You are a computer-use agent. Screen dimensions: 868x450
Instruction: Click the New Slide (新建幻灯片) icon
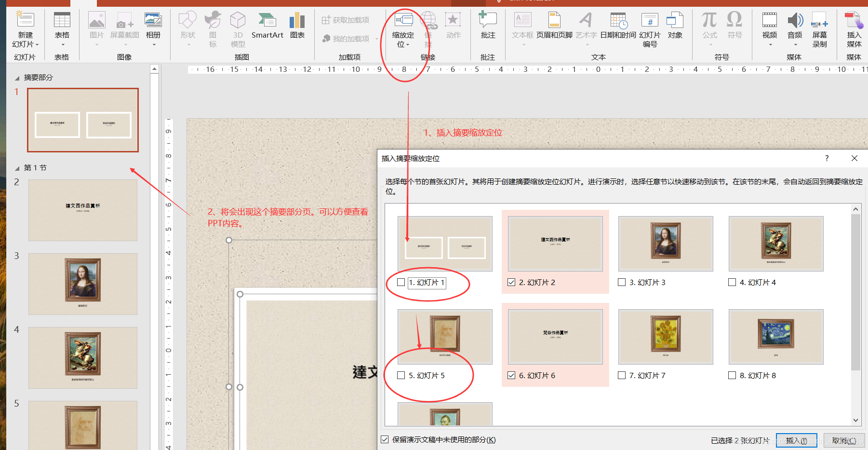[x=25, y=20]
